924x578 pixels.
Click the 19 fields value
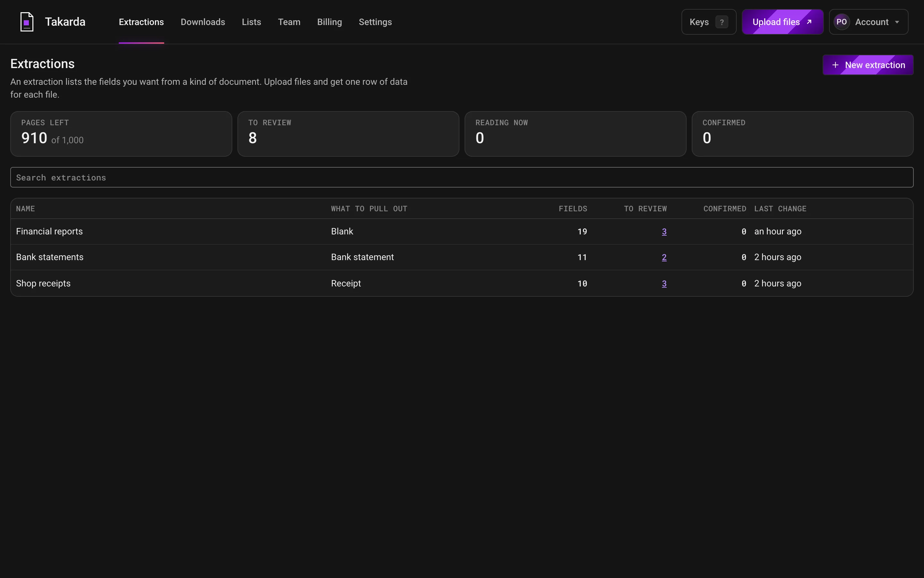point(582,232)
